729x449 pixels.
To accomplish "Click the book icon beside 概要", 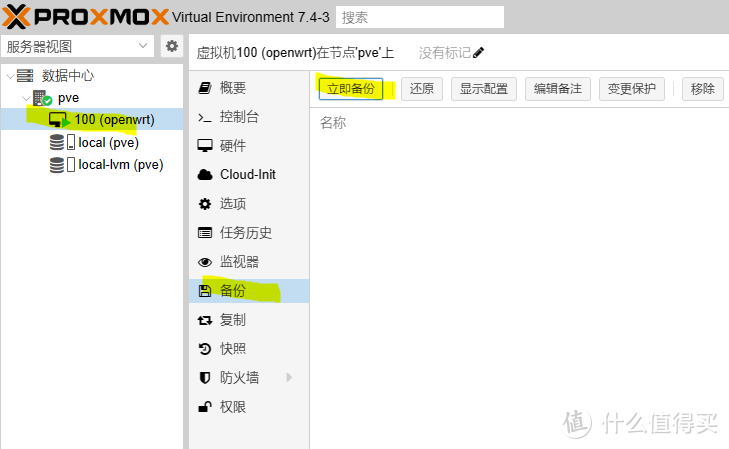I will click(x=205, y=87).
